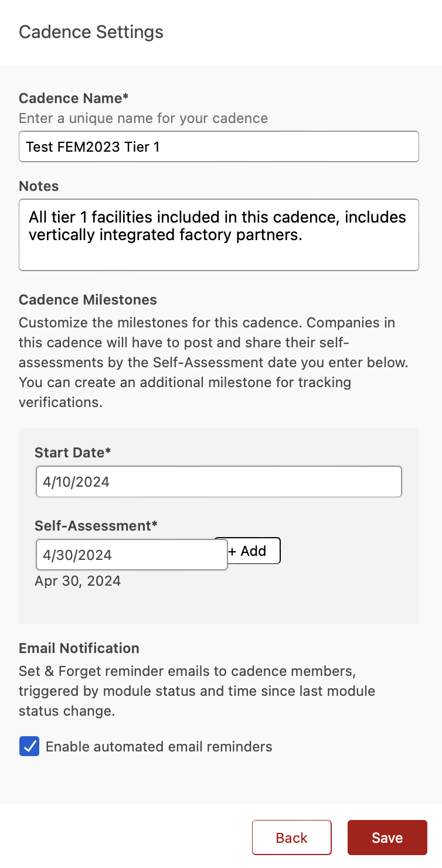The height and width of the screenshot is (868, 442).
Task: Select the Start Date field showing 4/10/2024
Action: (219, 481)
